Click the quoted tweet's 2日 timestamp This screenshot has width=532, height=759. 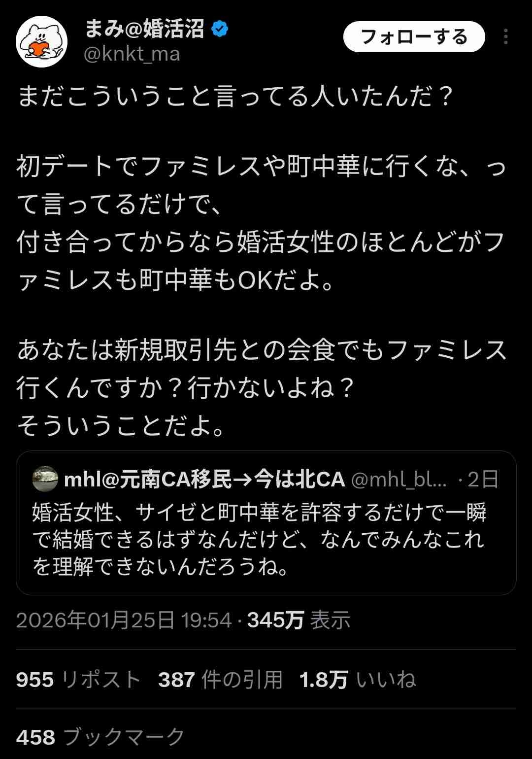coord(482,479)
